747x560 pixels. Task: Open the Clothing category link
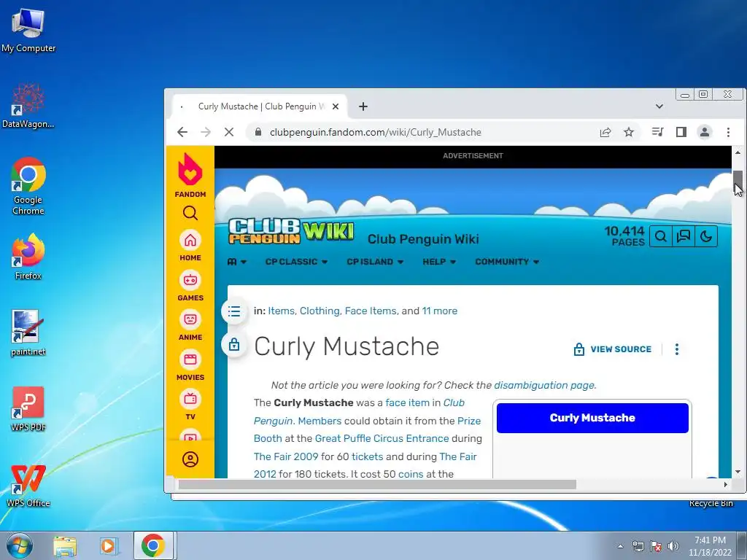coord(320,311)
